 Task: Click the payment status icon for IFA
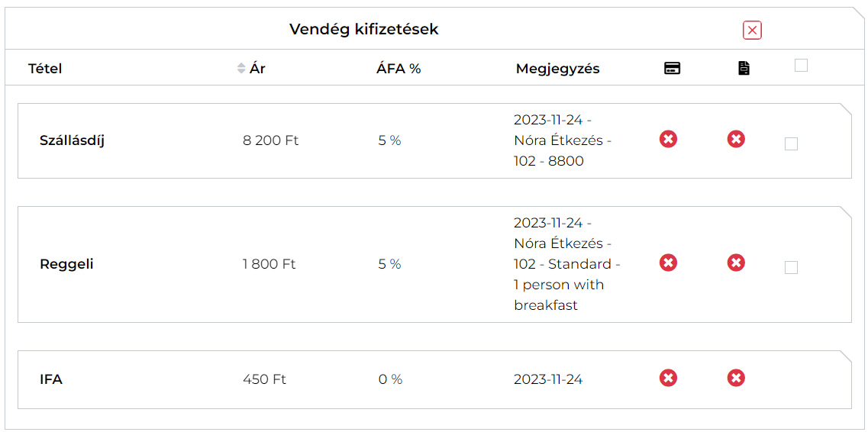tap(668, 378)
